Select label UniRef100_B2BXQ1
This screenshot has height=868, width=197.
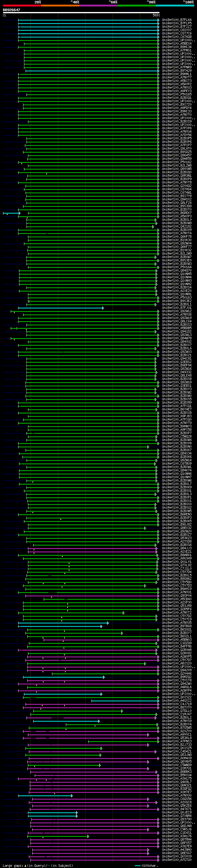pos(177,98)
